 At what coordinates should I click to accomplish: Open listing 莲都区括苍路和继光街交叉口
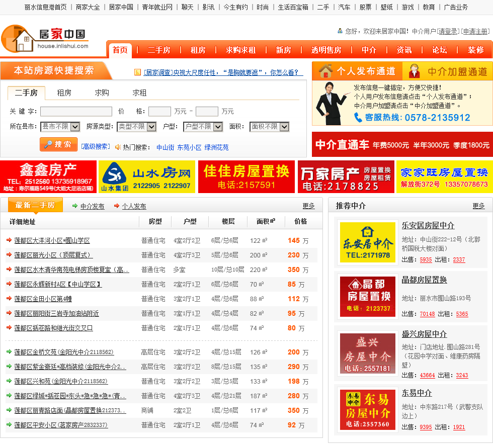pos(53,328)
